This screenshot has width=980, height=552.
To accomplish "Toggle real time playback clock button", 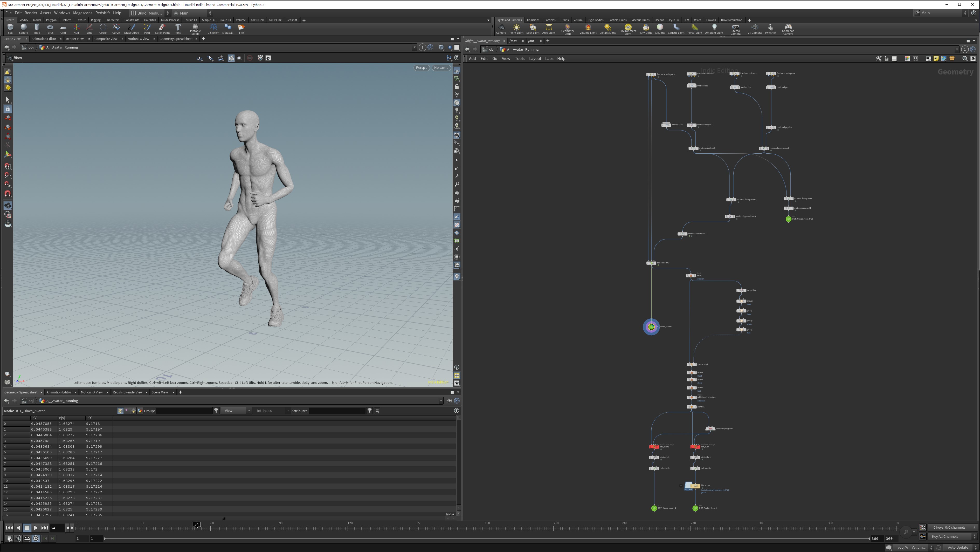I will [x=36, y=538].
